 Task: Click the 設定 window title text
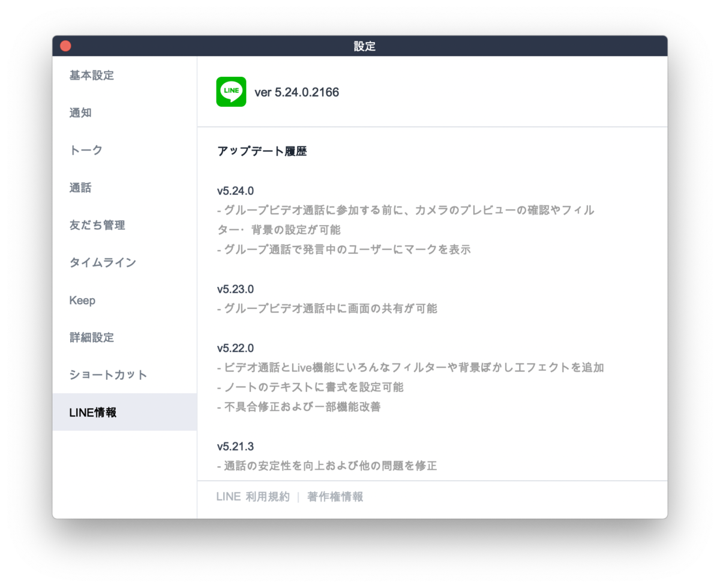click(365, 46)
